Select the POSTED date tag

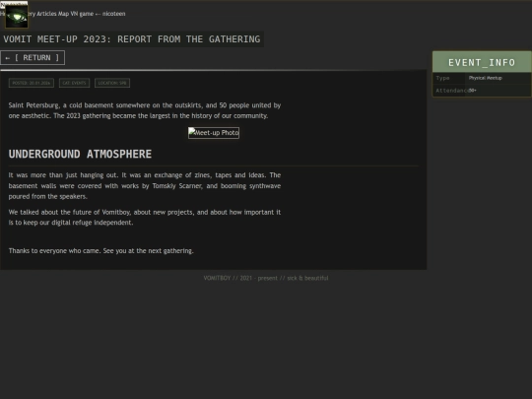(x=32, y=83)
